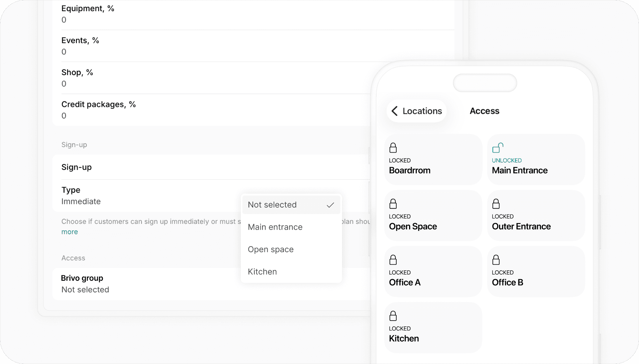Choose Kitchen from the dropdown list

tap(263, 272)
